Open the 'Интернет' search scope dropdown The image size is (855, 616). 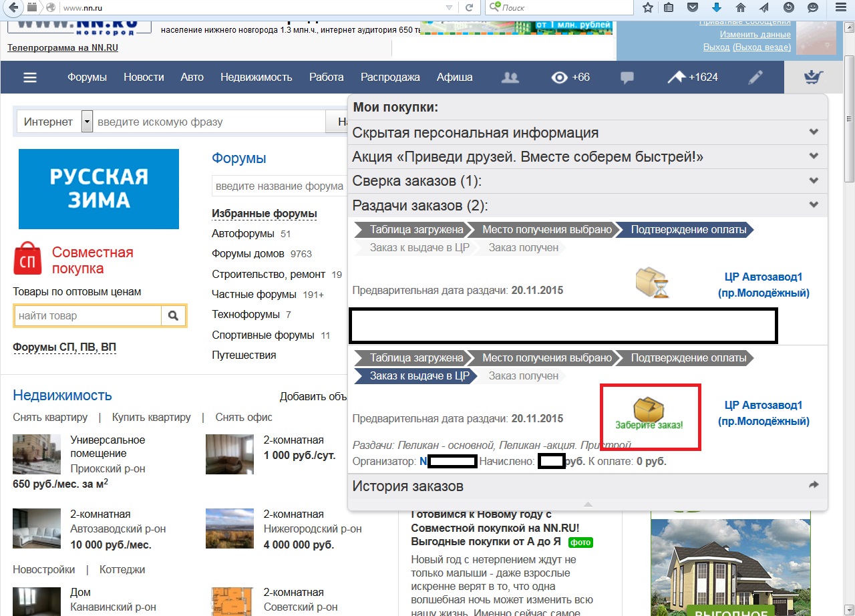pyautogui.click(x=87, y=122)
